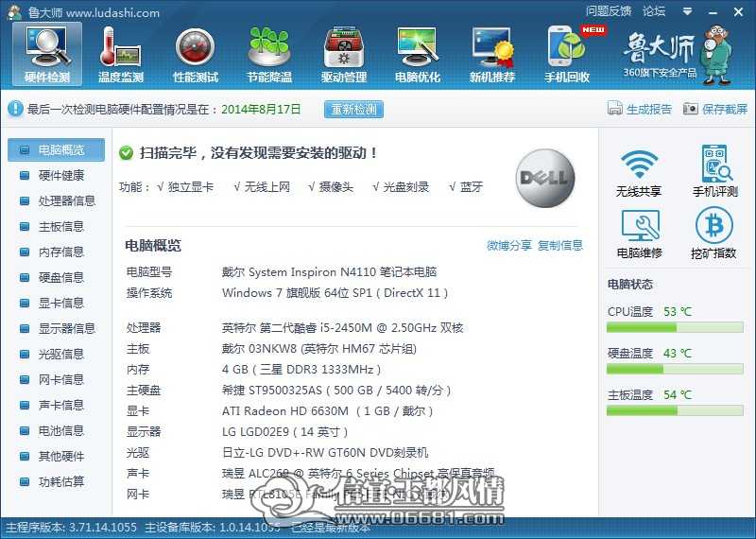Click 主程序版本 3.71.14.1055 in status bar

pyautogui.click(x=72, y=528)
